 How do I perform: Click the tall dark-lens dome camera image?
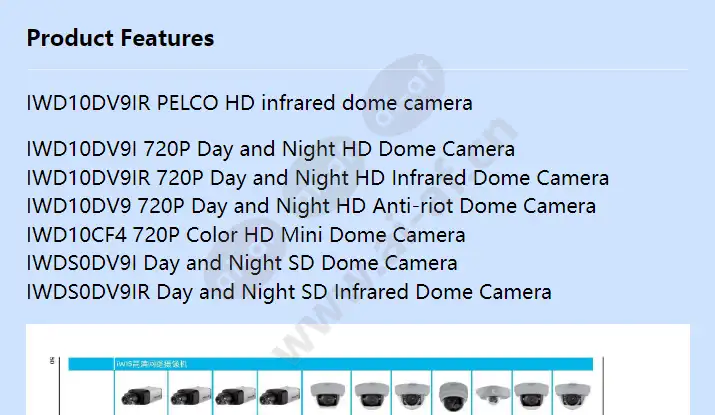coord(452,397)
